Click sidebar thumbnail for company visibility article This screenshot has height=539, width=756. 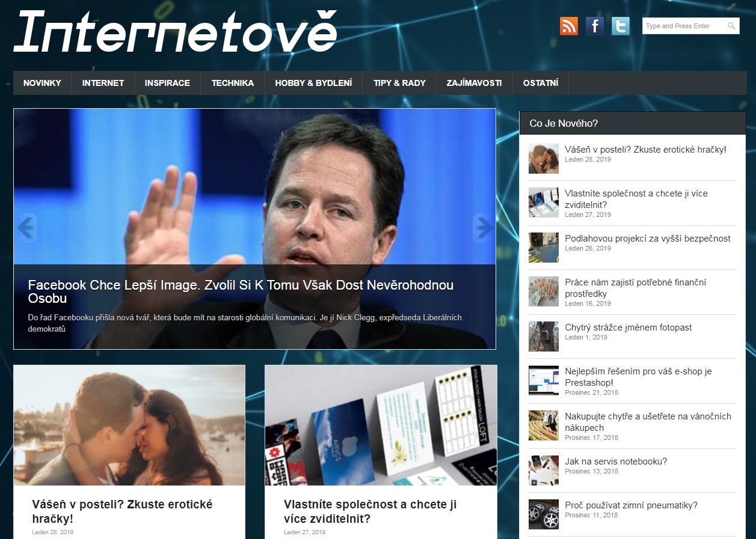tap(544, 203)
